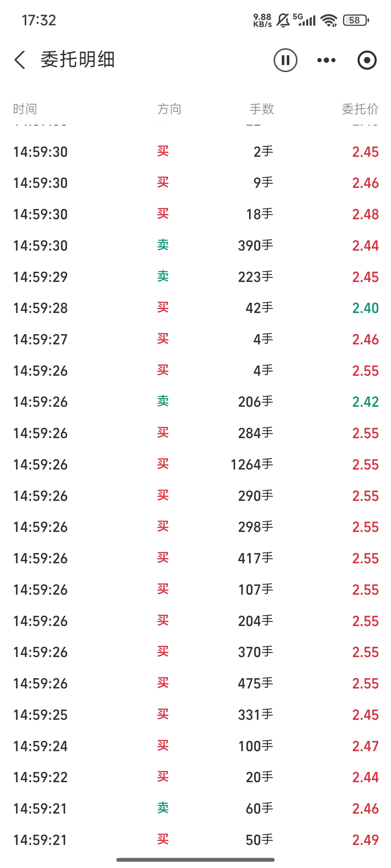The width and height of the screenshot is (391, 868).
Task: Tap the home gesture bar at bottom
Action: coord(195,860)
